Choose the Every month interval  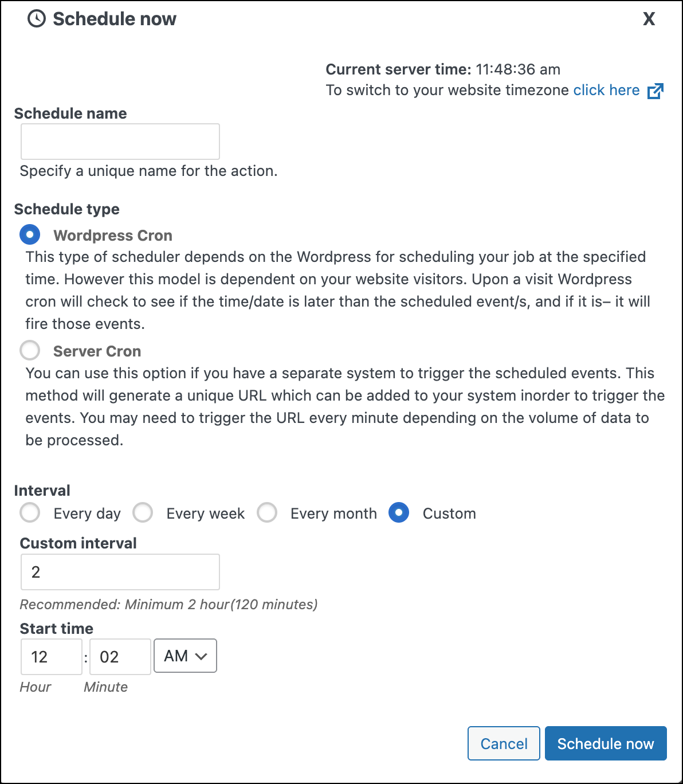click(x=267, y=512)
